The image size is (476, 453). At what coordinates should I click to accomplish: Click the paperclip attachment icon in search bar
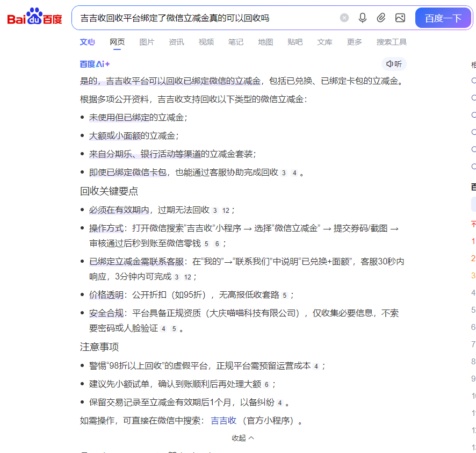pos(381,18)
